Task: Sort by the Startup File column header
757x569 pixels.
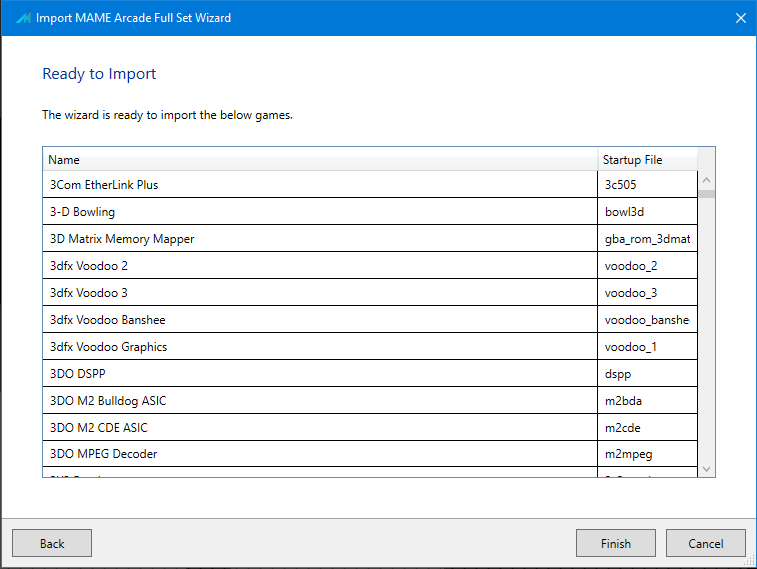Action: (647, 159)
